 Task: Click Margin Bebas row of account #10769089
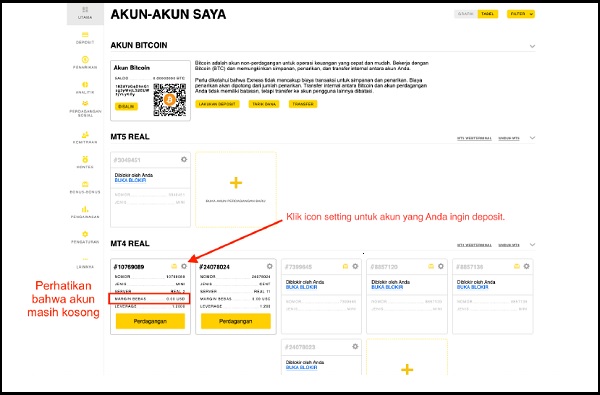[x=149, y=299]
